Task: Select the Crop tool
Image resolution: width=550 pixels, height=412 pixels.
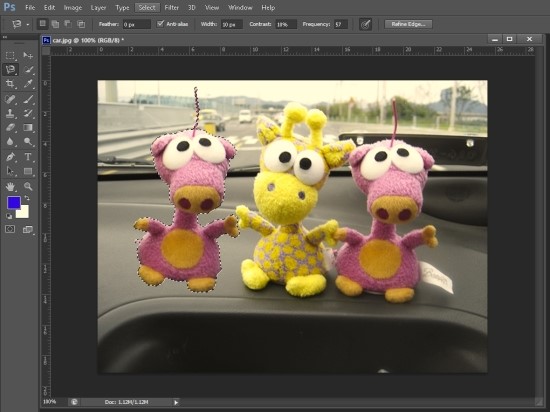Action: point(10,84)
